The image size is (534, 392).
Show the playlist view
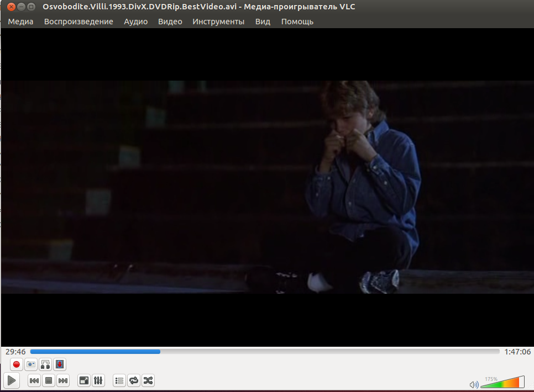click(x=119, y=380)
